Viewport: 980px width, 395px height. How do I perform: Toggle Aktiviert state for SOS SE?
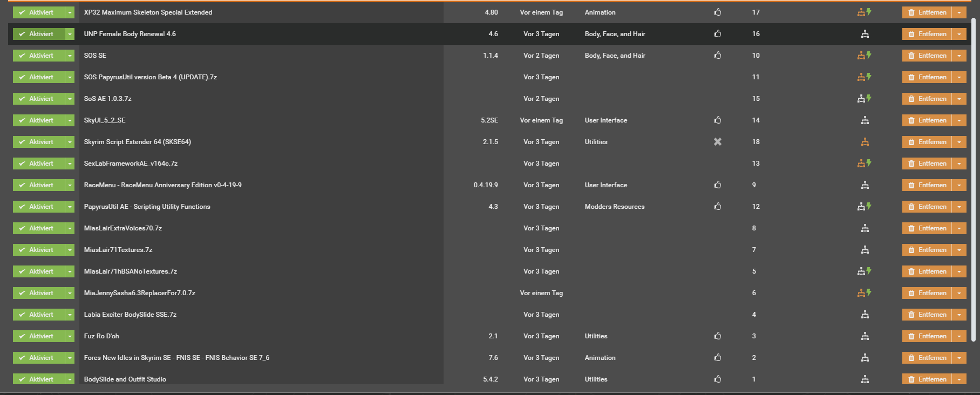tap(38, 56)
